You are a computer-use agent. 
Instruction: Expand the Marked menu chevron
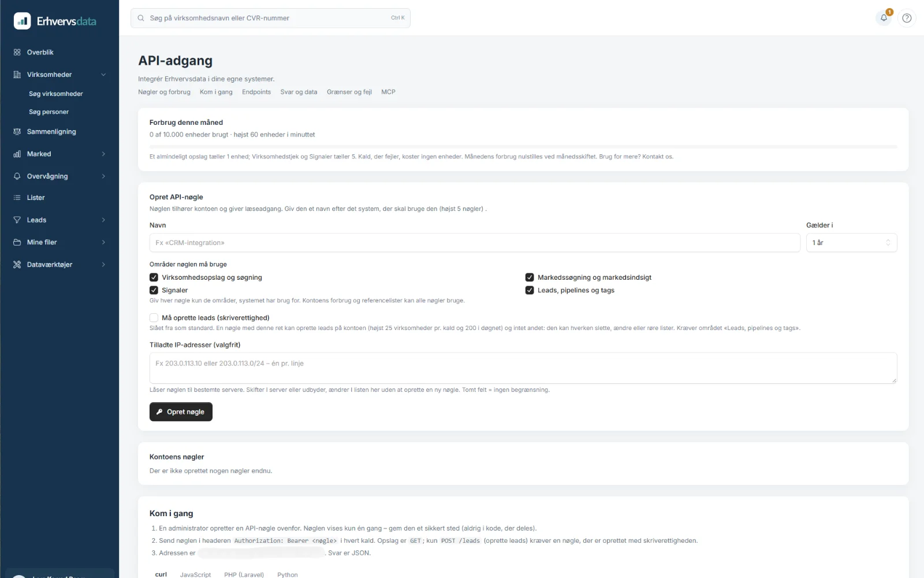tap(103, 154)
